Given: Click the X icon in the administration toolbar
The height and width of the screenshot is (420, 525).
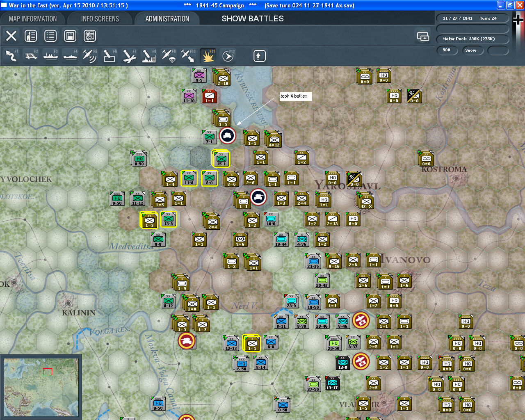Looking at the screenshot, I should pos(11,36).
